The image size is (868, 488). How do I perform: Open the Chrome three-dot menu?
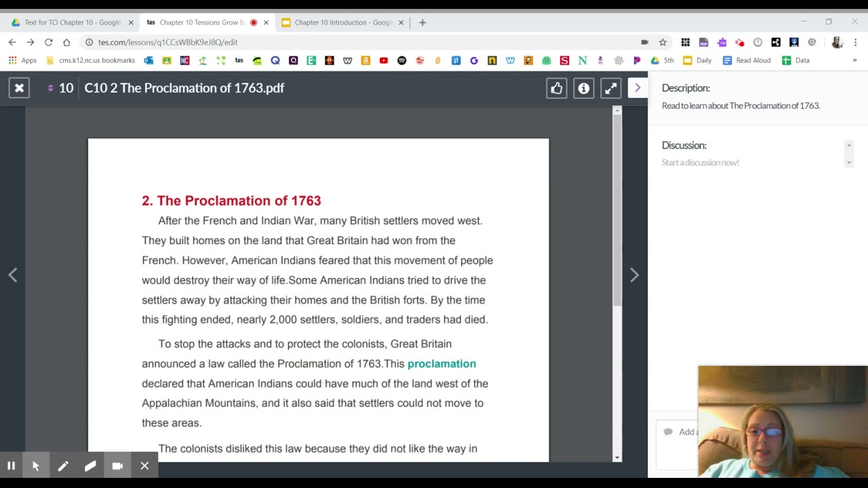pos(856,42)
